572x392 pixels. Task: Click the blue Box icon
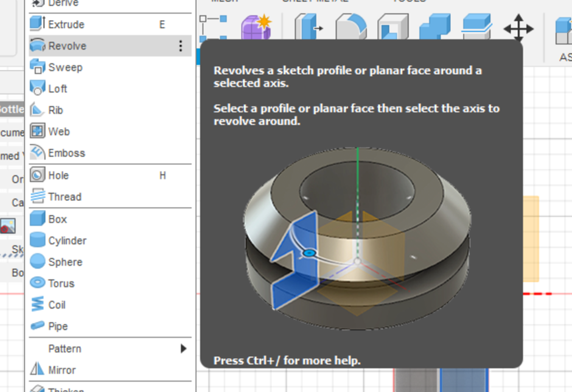37,219
